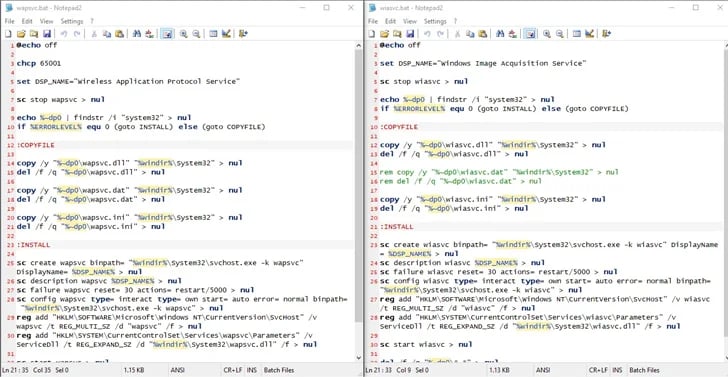Zoom in on wapsvc.bat text
728x377 pixels.
[183, 33]
